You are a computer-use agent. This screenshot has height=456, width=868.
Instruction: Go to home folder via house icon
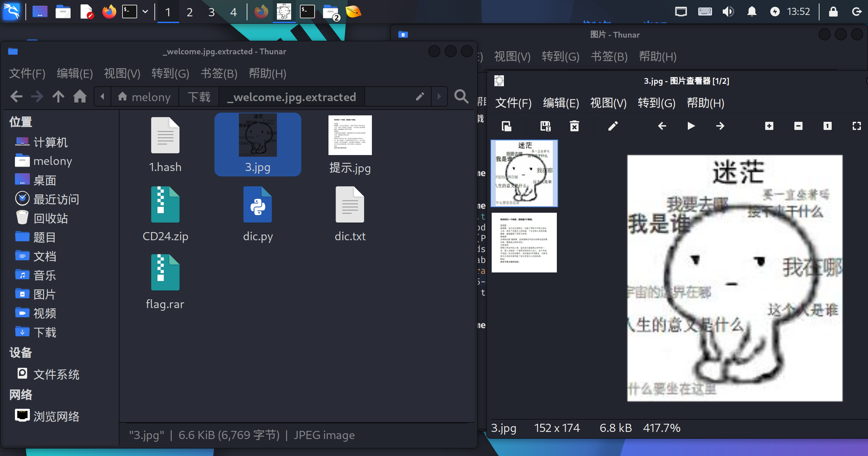click(x=80, y=97)
